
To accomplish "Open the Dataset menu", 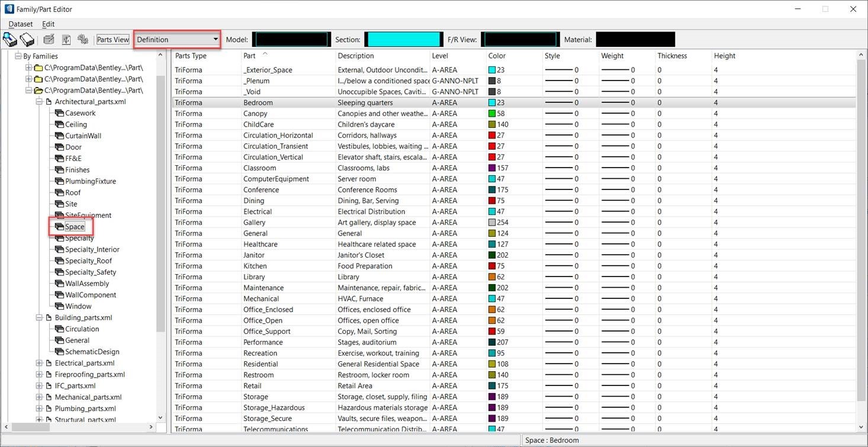I will [21, 24].
